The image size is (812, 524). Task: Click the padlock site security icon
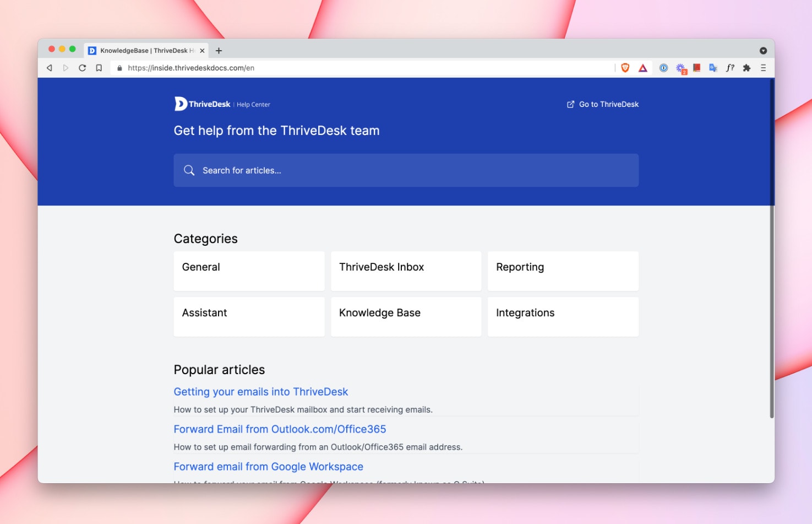[119, 68]
